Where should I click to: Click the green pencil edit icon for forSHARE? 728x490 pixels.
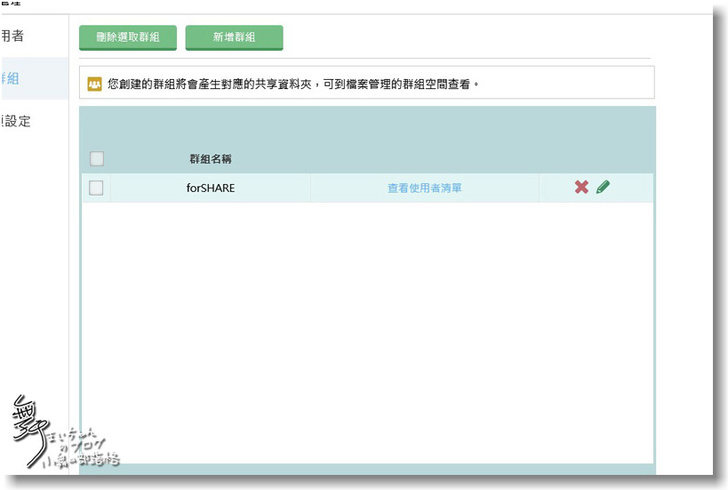click(603, 187)
